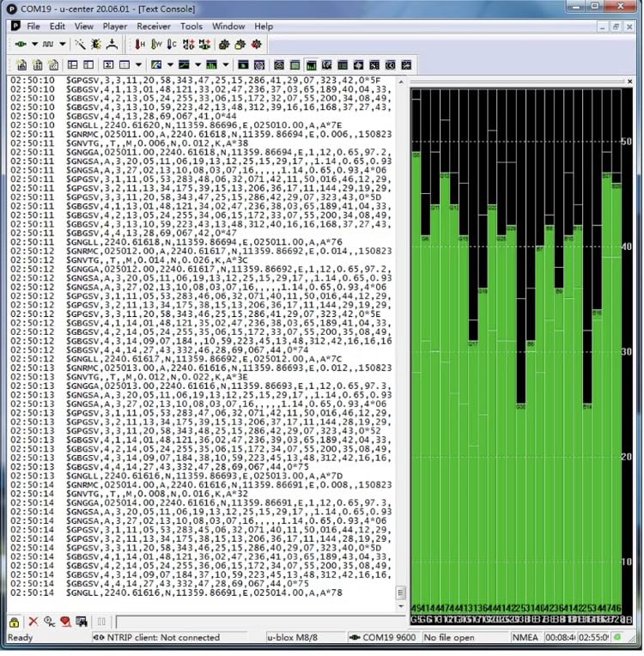Click the download-arrow antenna icon in toolbar
644x656 pixels.
(x=112, y=44)
